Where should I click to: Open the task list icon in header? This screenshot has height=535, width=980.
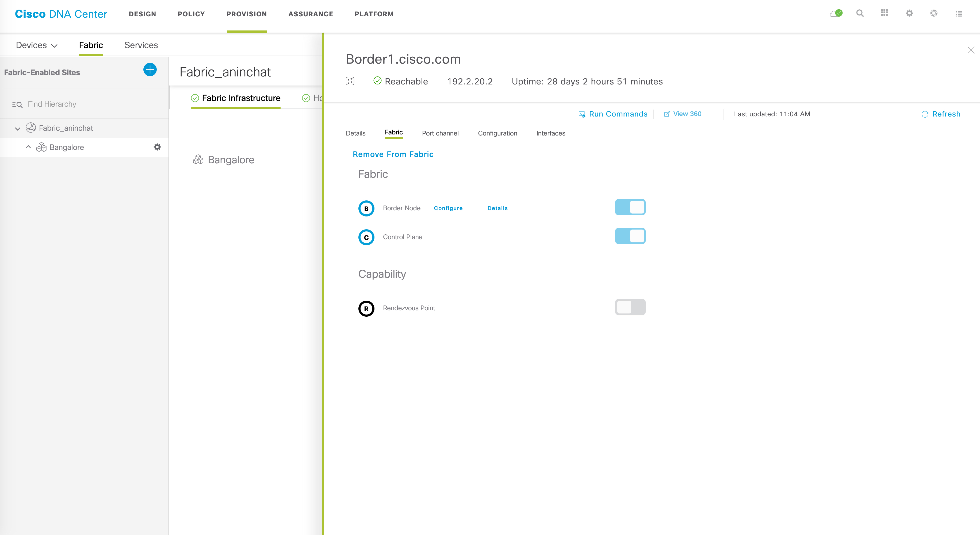[x=959, y=14]
